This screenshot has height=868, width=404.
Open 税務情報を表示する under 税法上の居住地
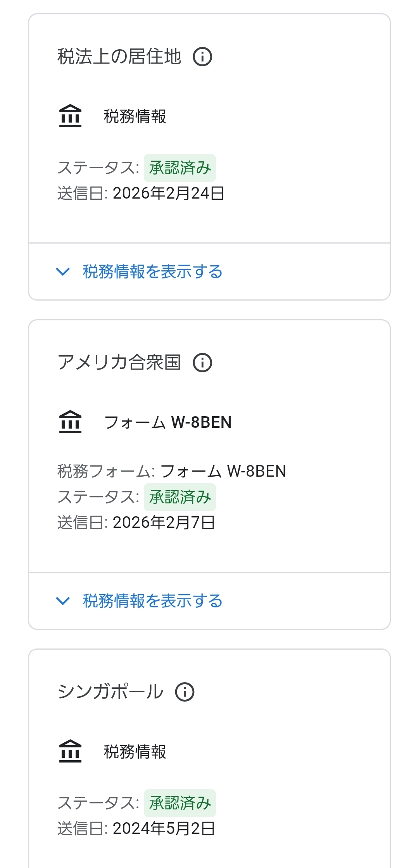click(152, 271)
